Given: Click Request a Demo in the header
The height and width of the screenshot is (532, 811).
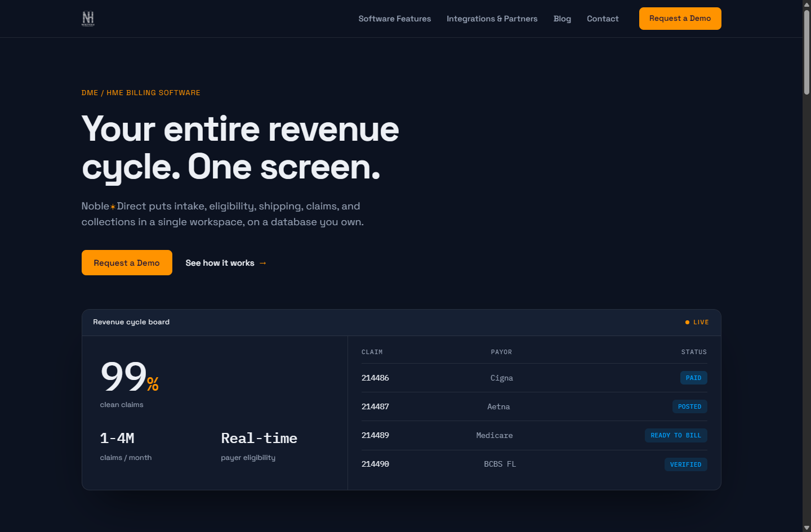Looking at the screenshot, I should (x=680, y=19).
